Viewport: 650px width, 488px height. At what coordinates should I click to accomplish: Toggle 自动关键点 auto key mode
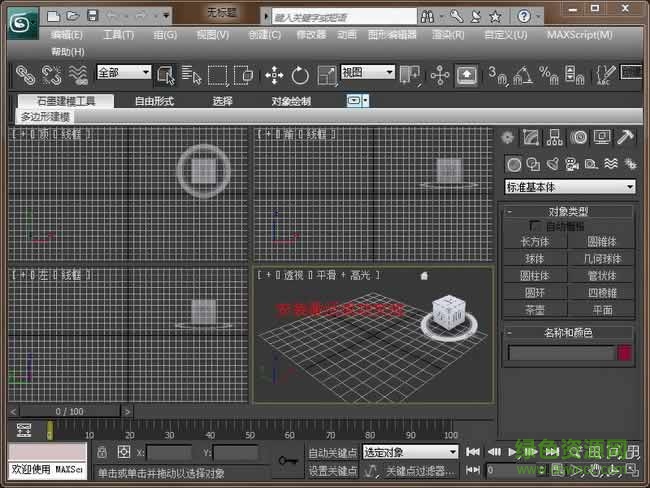click(331, 452)
